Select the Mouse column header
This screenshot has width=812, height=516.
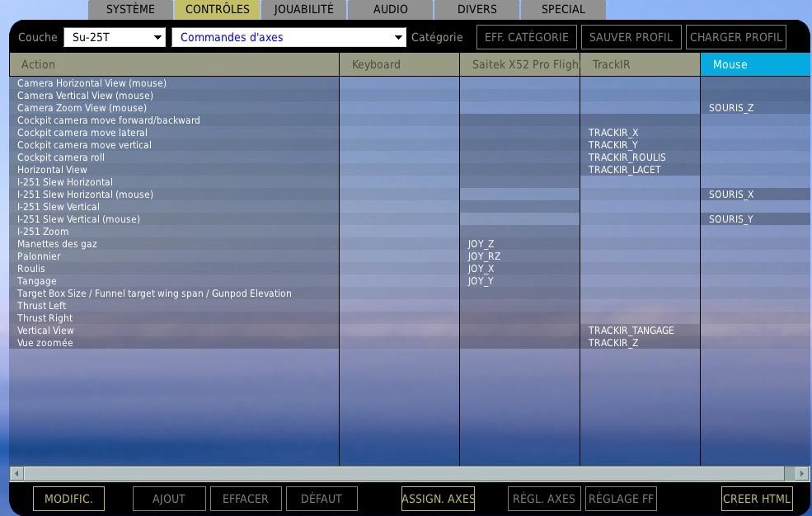[755, 64]
